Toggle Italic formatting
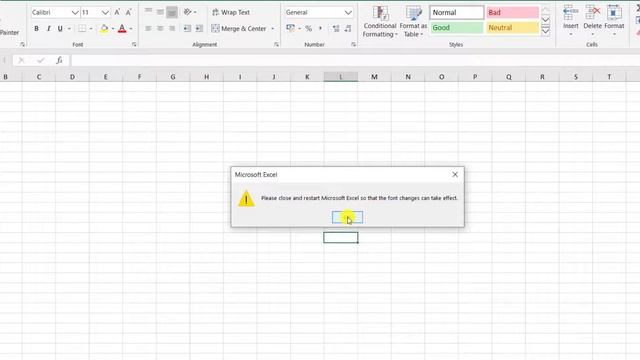 (49, 29)
